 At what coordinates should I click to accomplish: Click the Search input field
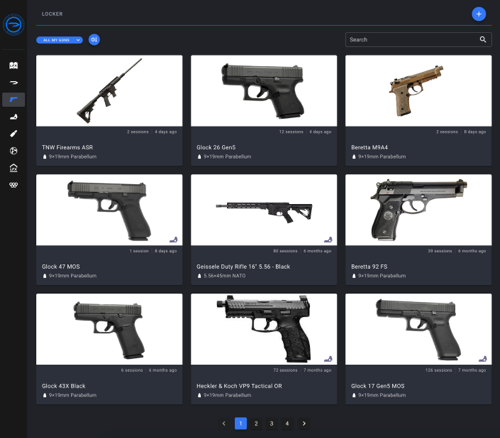(418, 39)
